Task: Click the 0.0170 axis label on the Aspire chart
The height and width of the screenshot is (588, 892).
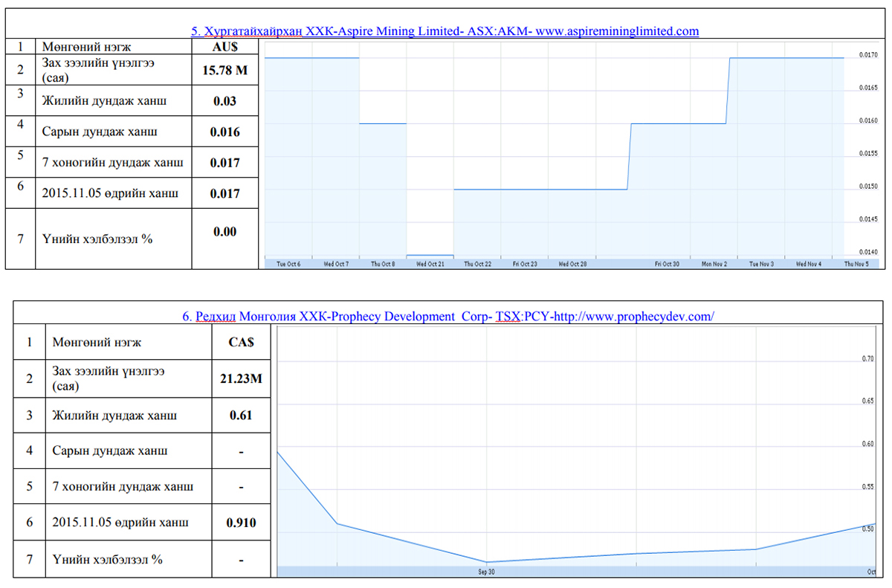Action: click(867, 55)
